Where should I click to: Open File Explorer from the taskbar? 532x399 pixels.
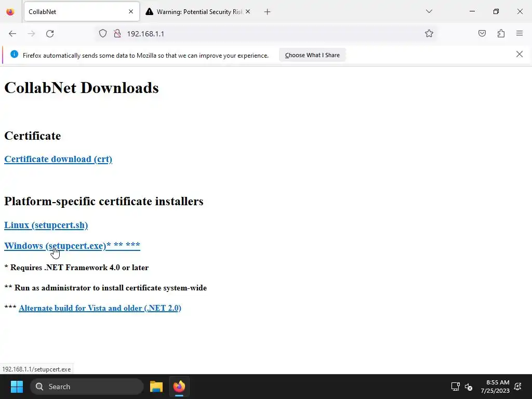point(156,387)
